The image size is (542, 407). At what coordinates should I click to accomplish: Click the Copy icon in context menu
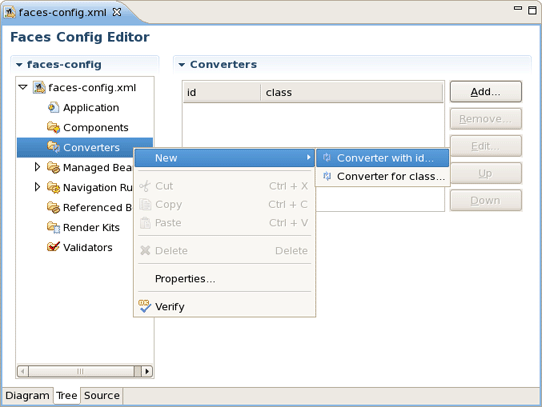tap(145, 204)
